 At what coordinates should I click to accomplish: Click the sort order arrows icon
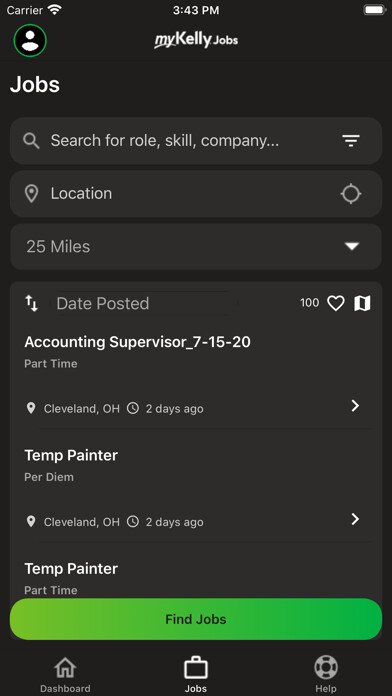[x=32, y=304]
